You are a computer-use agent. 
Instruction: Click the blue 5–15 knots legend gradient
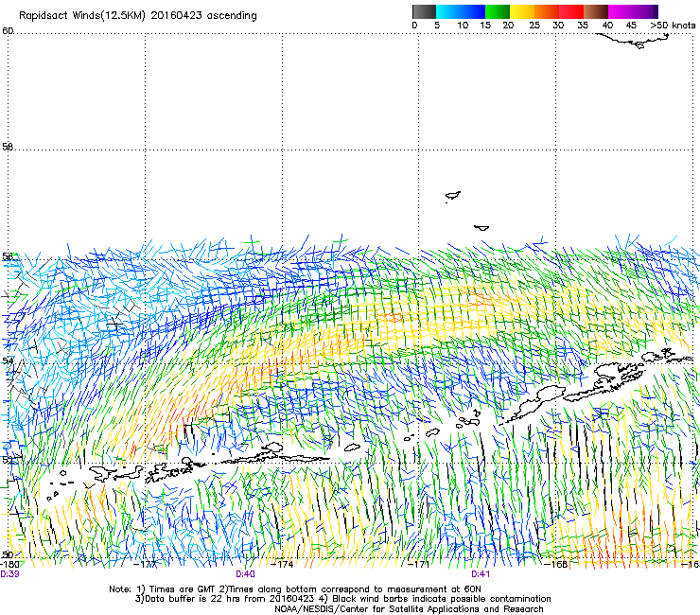(461, 11)
